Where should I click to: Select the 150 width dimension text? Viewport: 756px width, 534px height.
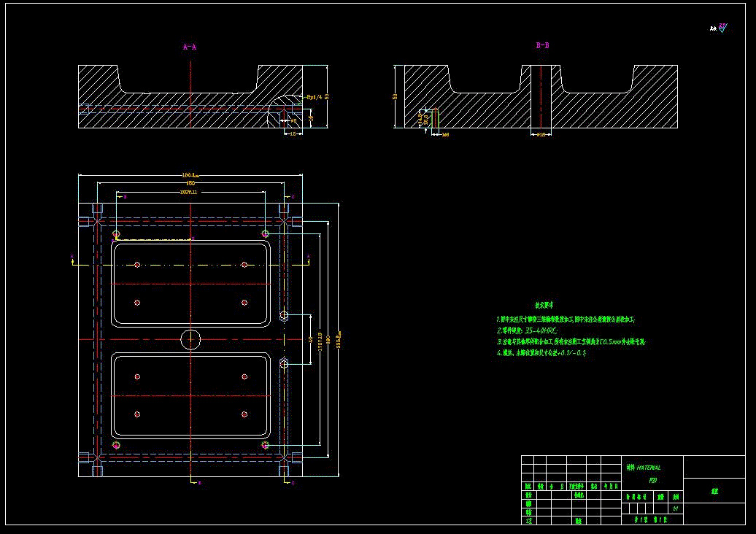pyautogui.click(x=190, y=183)
